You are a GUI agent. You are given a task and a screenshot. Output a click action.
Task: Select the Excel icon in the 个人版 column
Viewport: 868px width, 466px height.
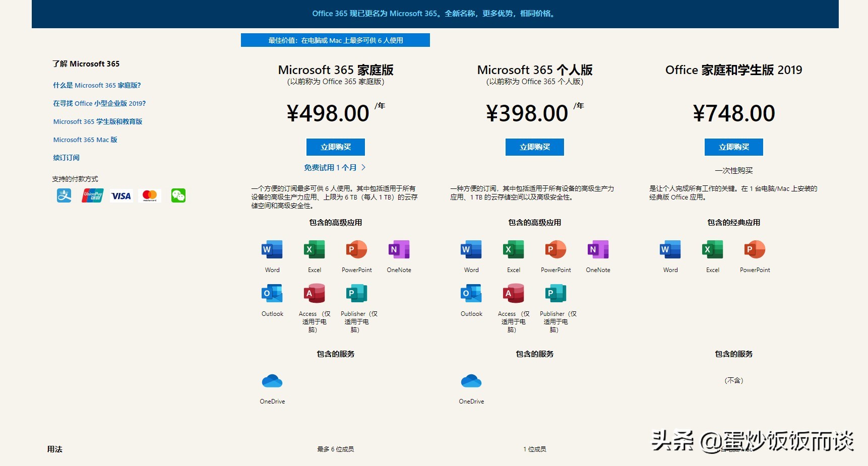(513, 249)
